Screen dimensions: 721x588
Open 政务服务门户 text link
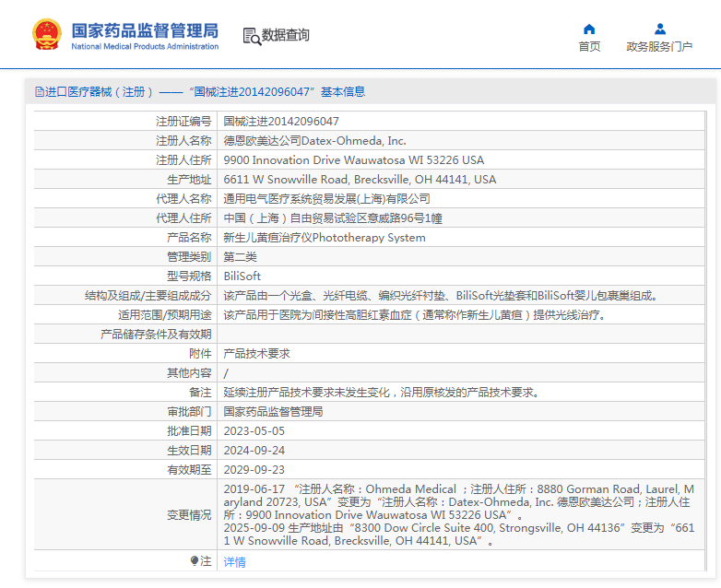pyautogui.click(x=659, y=46)
